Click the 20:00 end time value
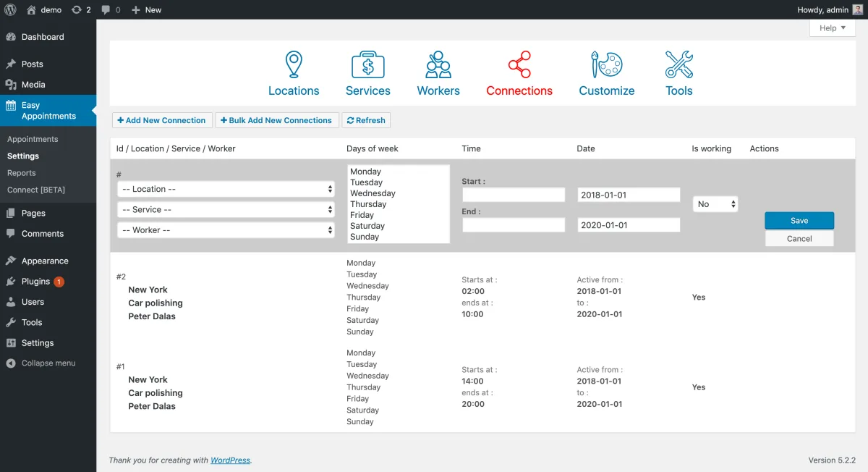This screenshot has width=868, height=472. [x=473, y=404]
